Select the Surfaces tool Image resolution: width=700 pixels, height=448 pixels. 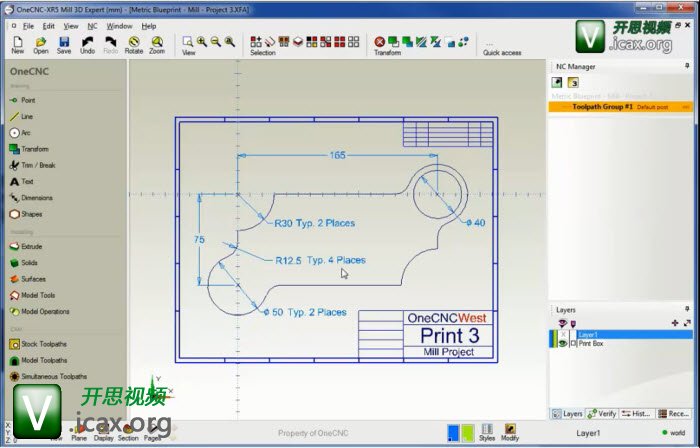28,279
